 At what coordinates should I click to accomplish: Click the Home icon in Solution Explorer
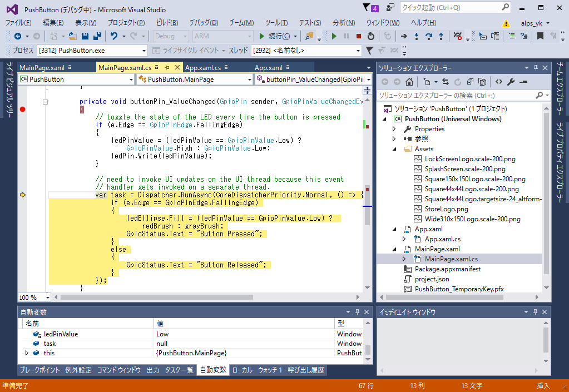(409, 82)
